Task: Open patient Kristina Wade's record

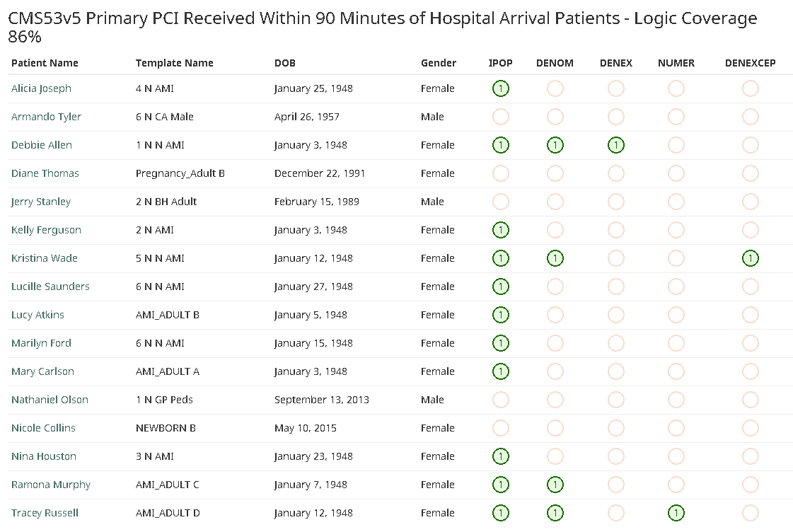Action: pos(45,258)
